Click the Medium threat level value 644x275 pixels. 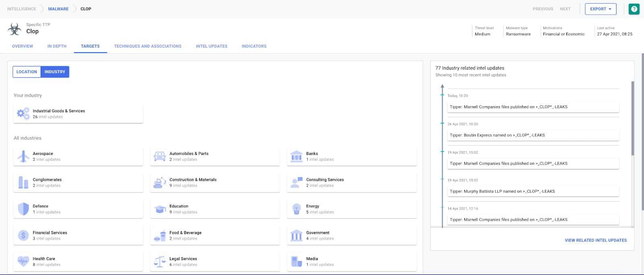(482, 34)
